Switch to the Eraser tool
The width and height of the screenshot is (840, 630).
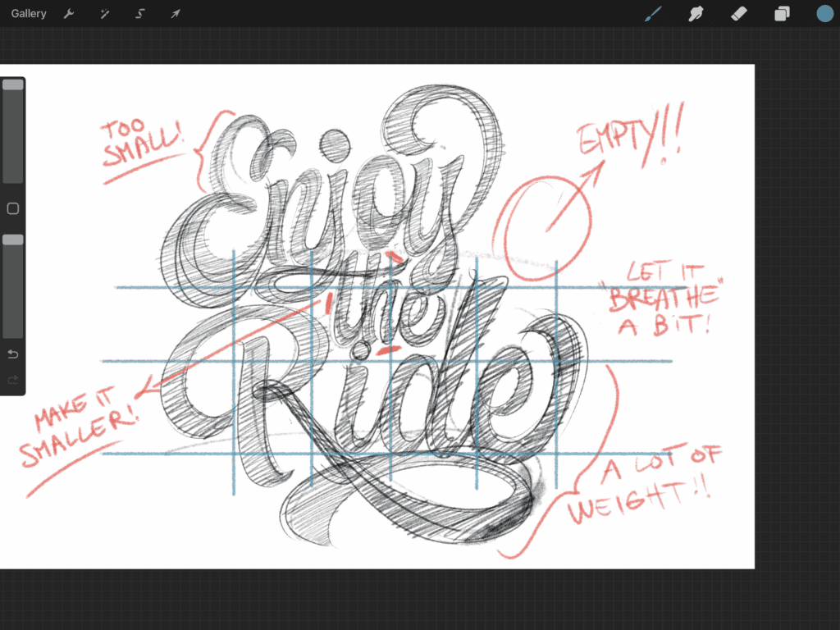point(738,13)
